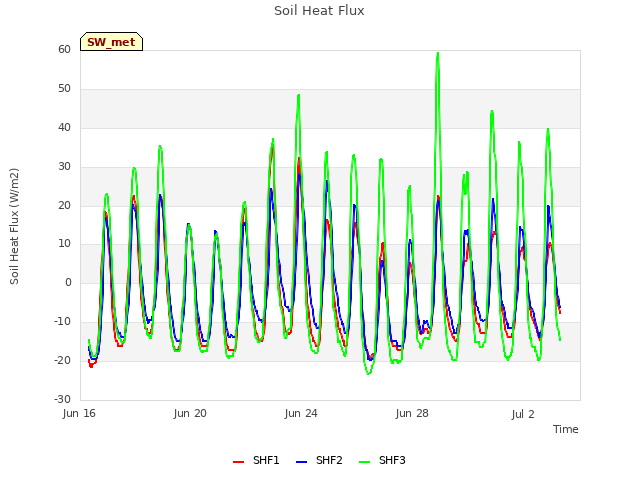Click the 0 y-axis tick label

68,282
